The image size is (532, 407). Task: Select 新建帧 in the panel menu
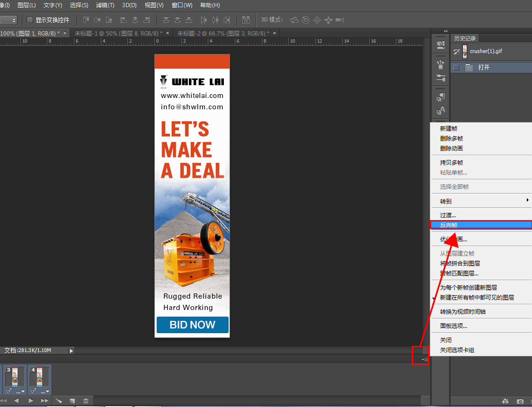449,129
